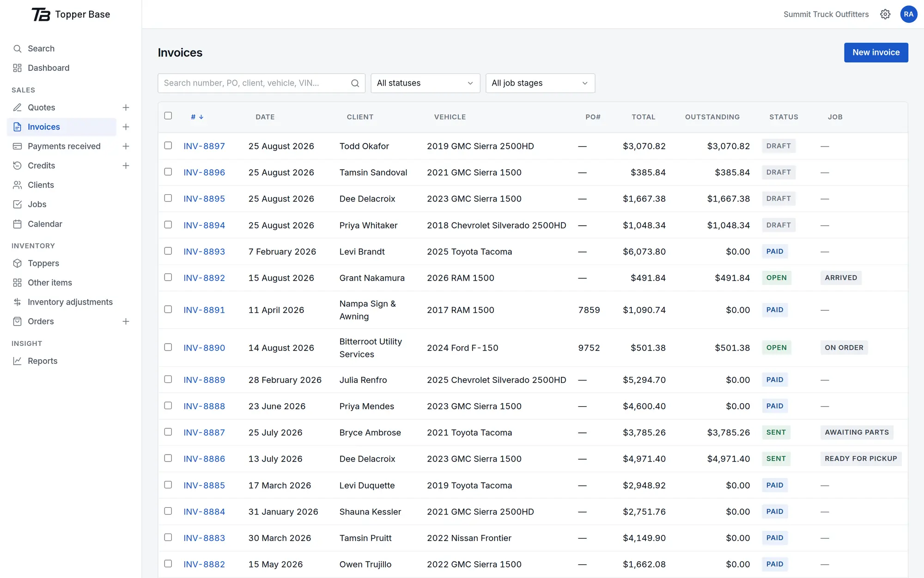Click the Payments received card icon

click(18, 146)
